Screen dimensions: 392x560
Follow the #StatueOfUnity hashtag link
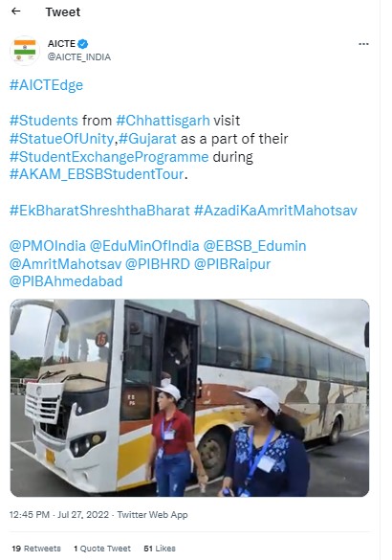[62, 139]
